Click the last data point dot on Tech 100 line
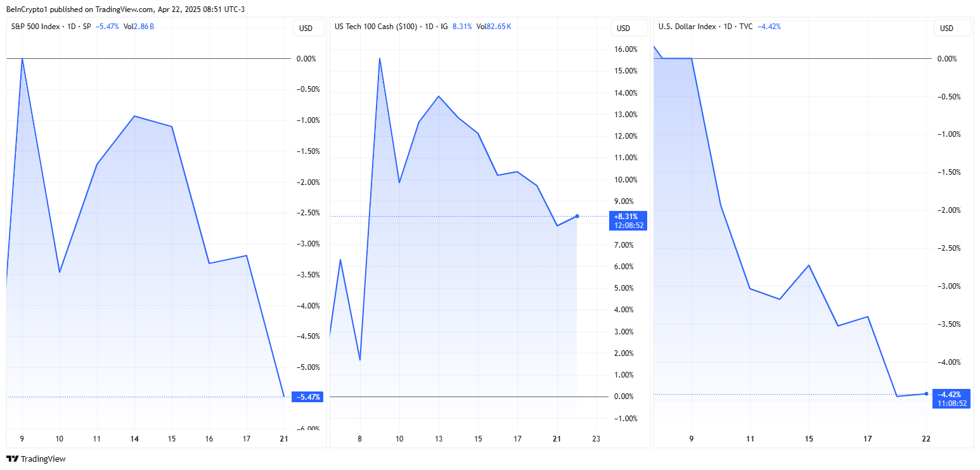Viewport: 980px width, 470px height. pos(577,216)
